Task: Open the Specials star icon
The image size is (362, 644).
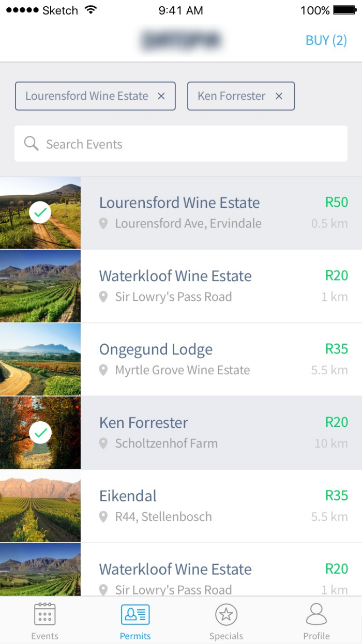Action: click(x=226, y=614)
